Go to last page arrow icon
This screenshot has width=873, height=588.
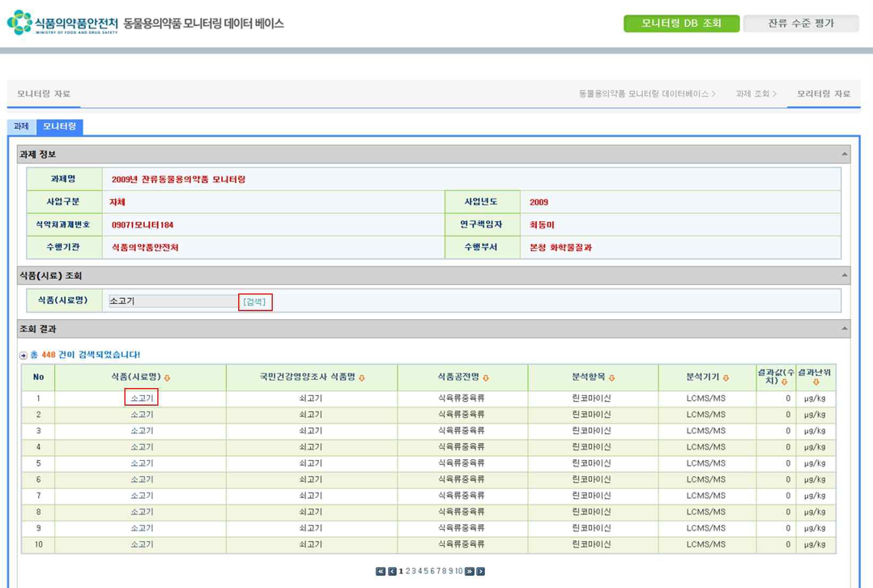tap(481, 572)
